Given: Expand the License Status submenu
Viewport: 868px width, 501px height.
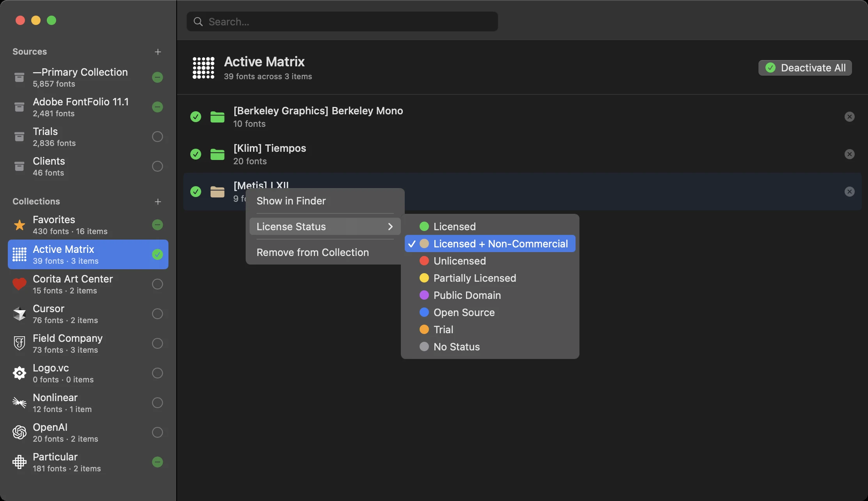Looking at the screenshot, I should click(325, 227).
